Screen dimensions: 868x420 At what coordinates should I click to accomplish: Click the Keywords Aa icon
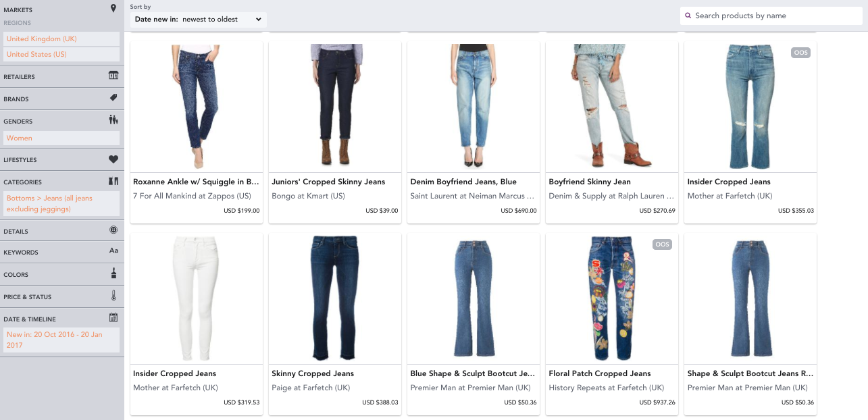point(113,251)
